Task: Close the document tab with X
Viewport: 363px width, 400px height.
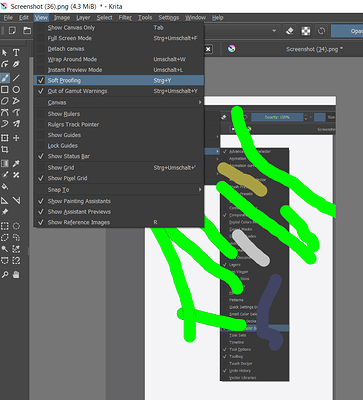Action: click(x=208, y=49)
